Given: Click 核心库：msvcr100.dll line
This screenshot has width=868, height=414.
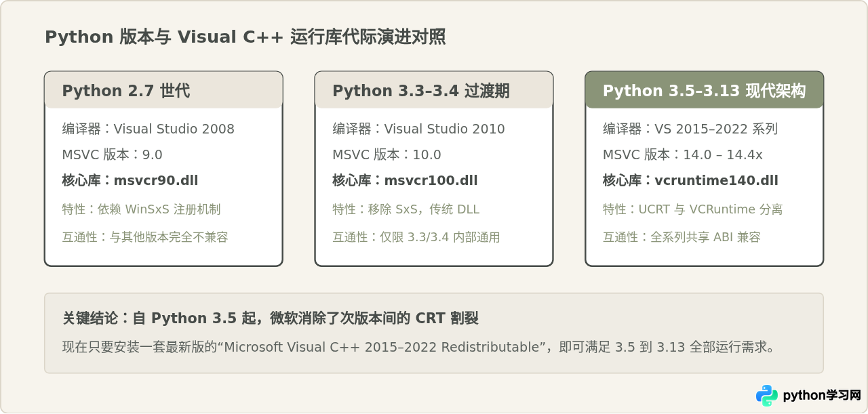Looking at the screenshot, I should (405, 180).
